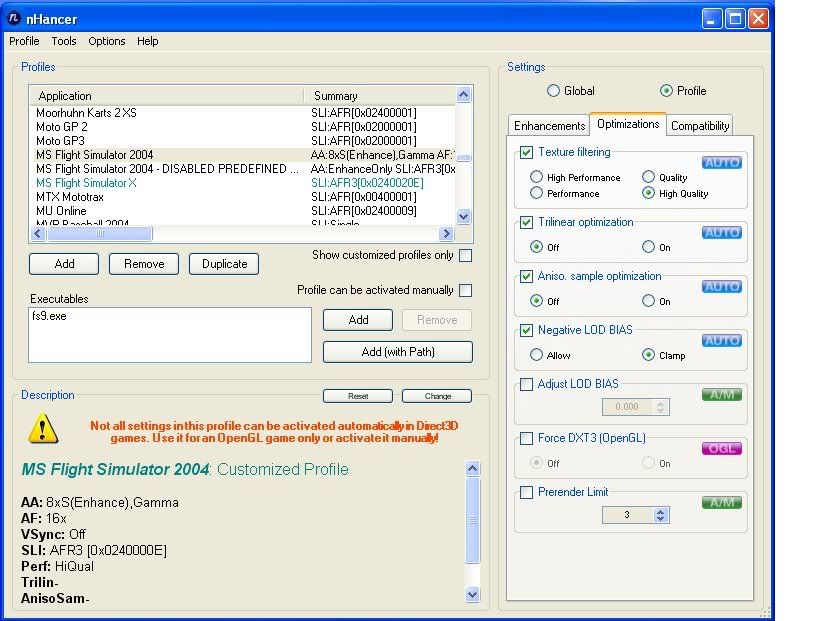
Task: Switch to the Enhancements tab
Action: click(549, 126)
